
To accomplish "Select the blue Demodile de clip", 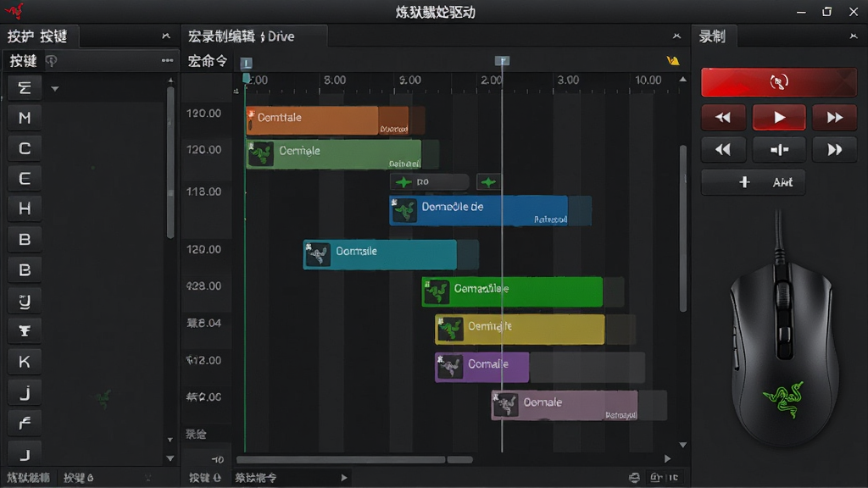I will (479, 210).
